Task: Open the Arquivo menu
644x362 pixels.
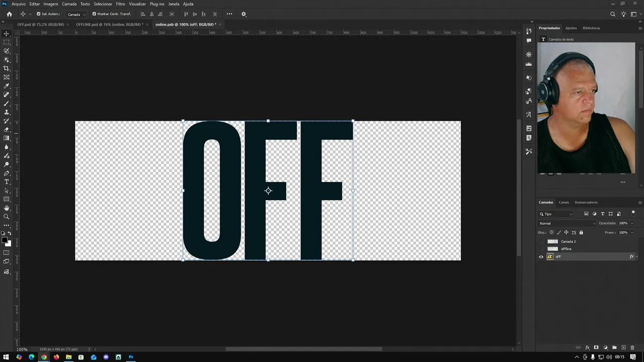Action: coord(19,4)
